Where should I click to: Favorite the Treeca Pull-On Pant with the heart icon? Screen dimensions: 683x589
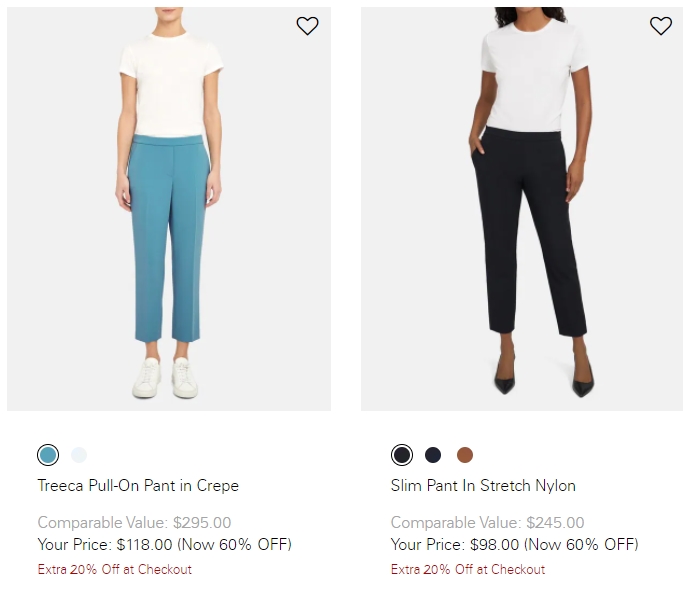pos(308,26)
